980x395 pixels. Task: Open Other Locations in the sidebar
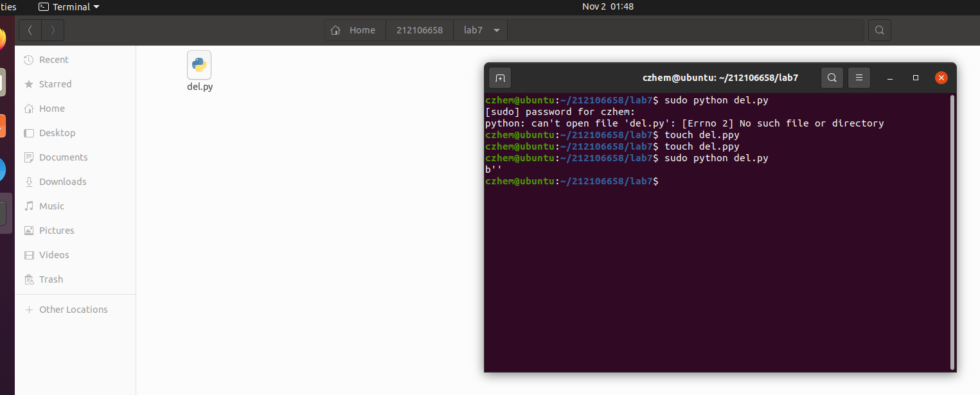click(x=75, y=310)
